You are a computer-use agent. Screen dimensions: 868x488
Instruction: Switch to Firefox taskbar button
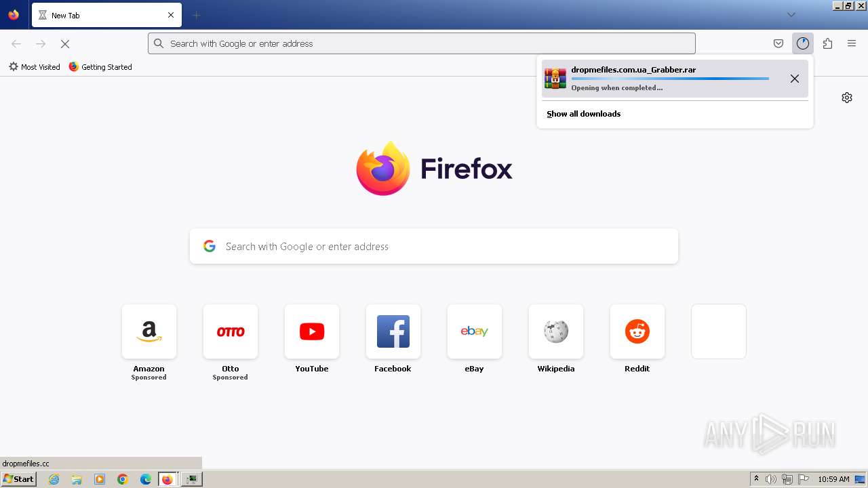pos(167,479)
